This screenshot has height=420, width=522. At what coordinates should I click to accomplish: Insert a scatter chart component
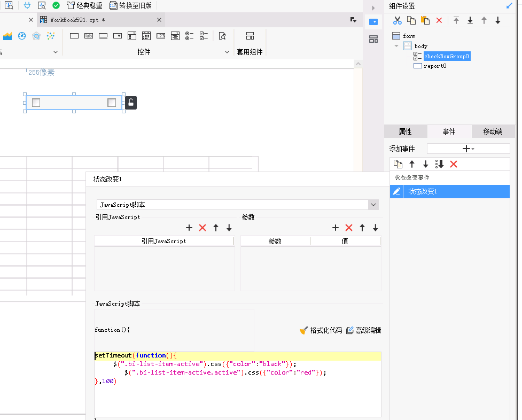[x=51, y=36]
